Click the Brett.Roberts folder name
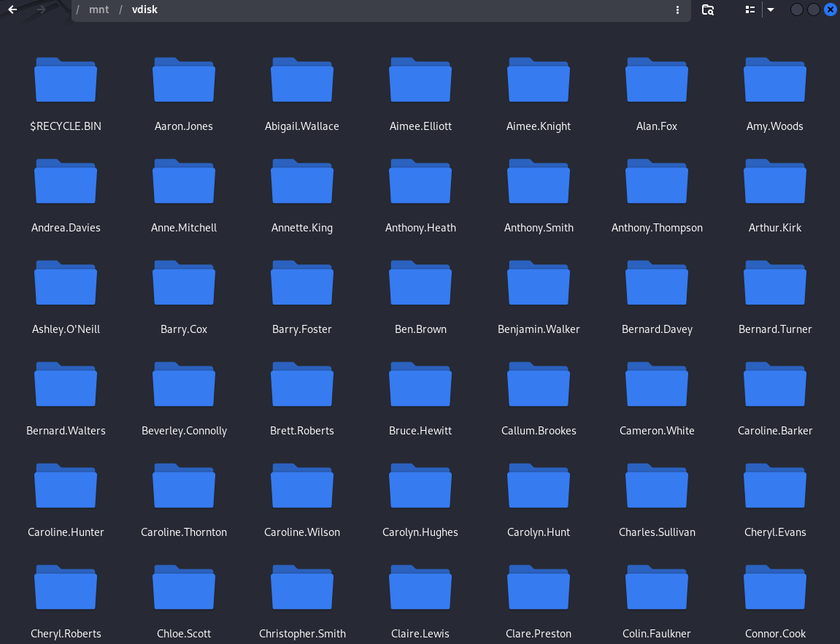The image size is (840, 644). pos(302,431)
